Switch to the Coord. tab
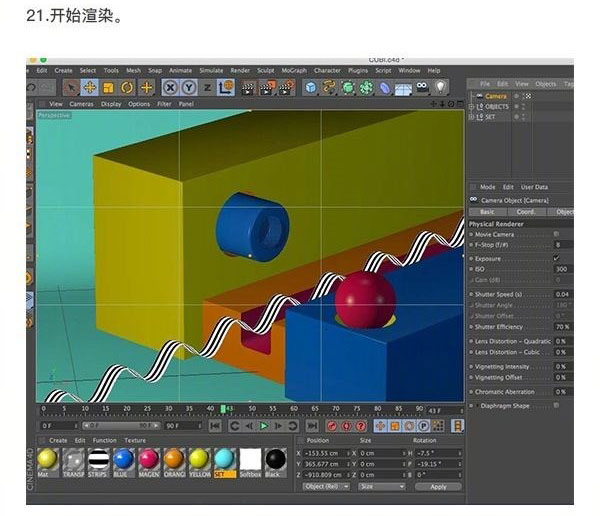 pos(526,212)
